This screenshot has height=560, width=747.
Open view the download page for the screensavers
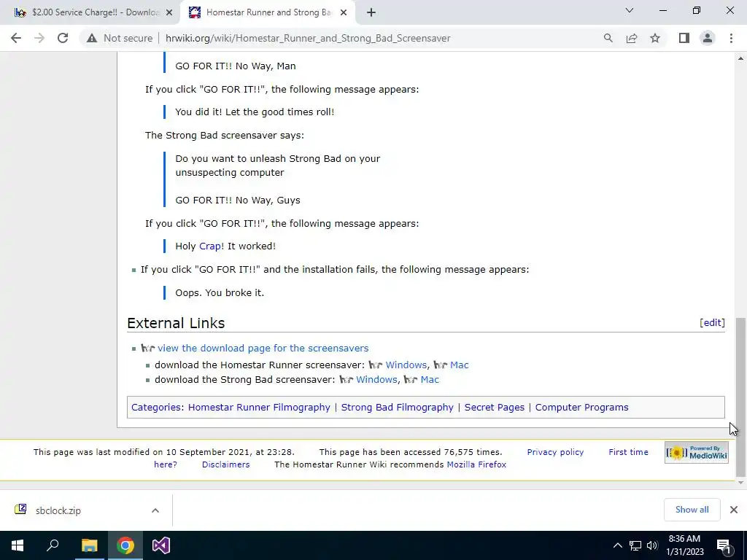click(263, 348)
